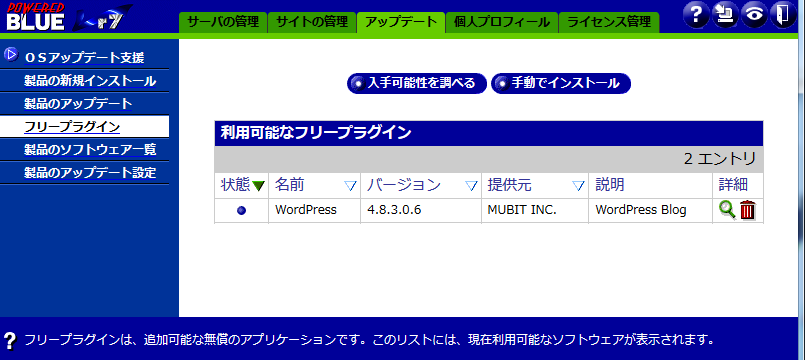The image size is (805, 360).
Task: Switch to サーバの管理 tab
Action: [x=223, y=22]
